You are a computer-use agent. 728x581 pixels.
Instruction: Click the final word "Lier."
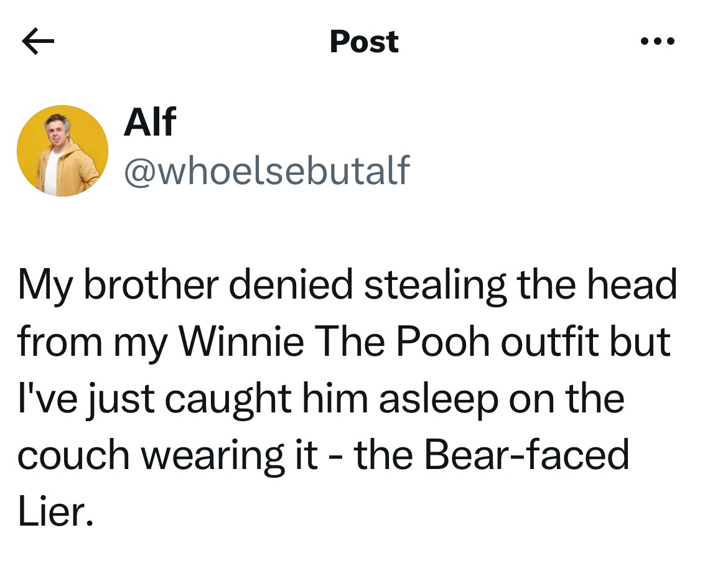click(56, 513)
